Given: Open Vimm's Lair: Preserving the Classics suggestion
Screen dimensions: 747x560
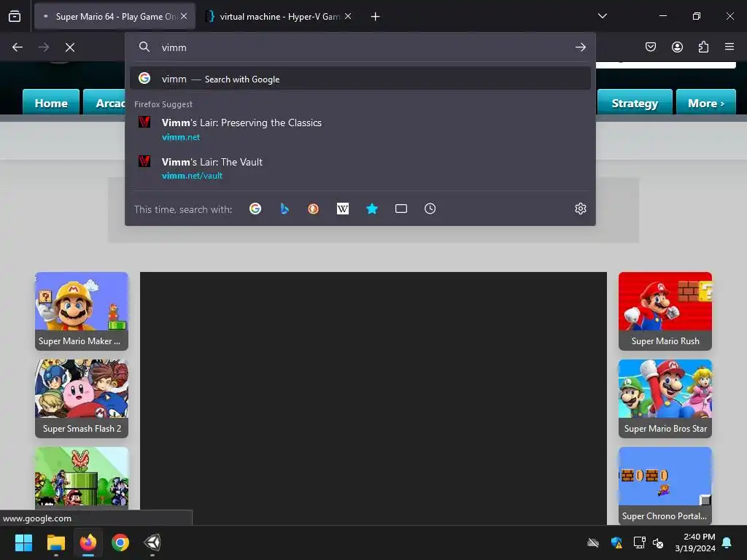Looking at the screenshot, I should click(360, 129).
